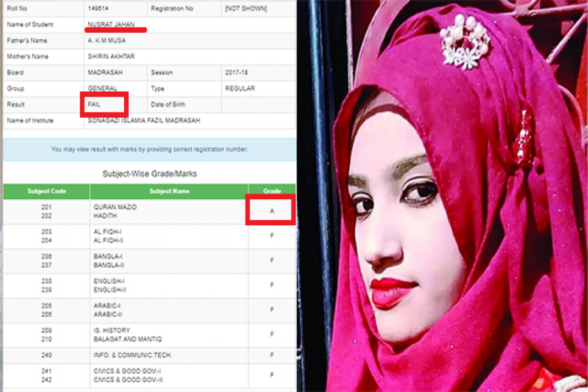588x392 pixels.
Task: Select the Grade column header
Action: 272,191
